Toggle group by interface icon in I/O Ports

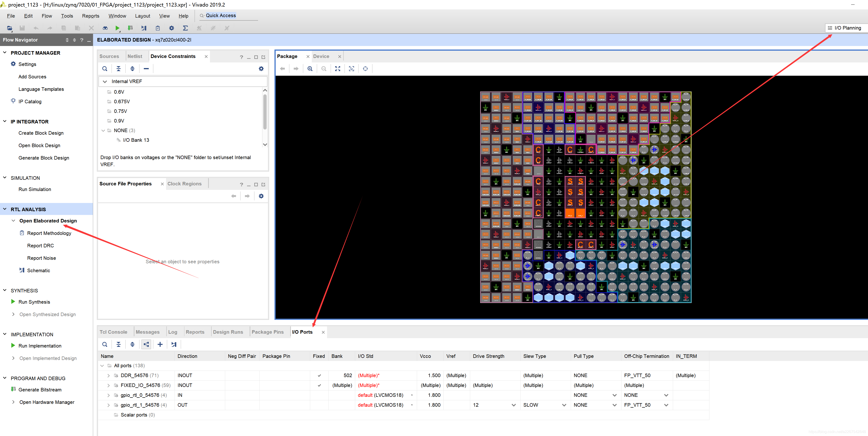[146, 344]
